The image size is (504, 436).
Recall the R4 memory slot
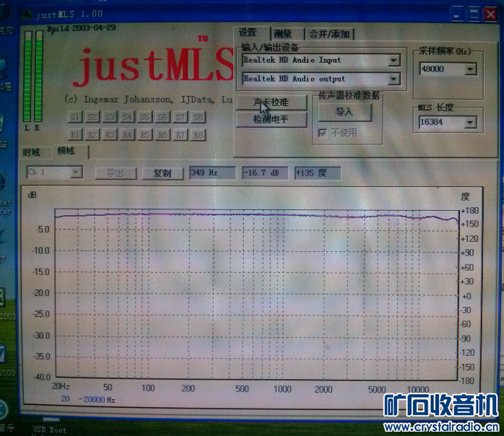coord(127,134)
